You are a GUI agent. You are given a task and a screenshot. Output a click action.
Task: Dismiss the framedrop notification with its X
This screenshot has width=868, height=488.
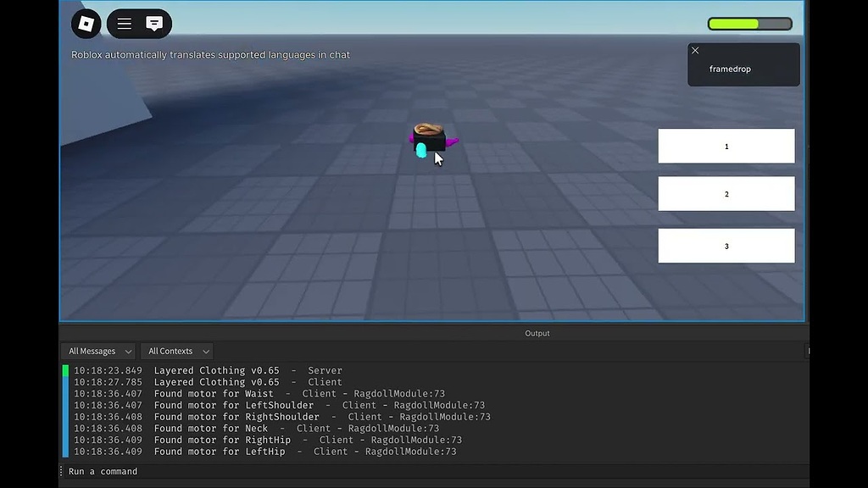pyautogui.click(x=695, y=51)
